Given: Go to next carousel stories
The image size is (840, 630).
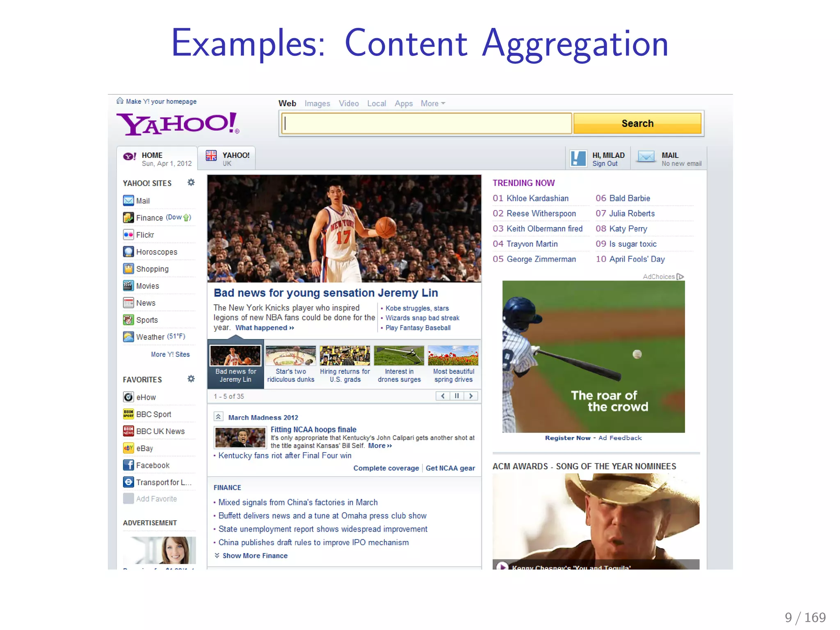Looking at the screenshot, I should (471, 396).
